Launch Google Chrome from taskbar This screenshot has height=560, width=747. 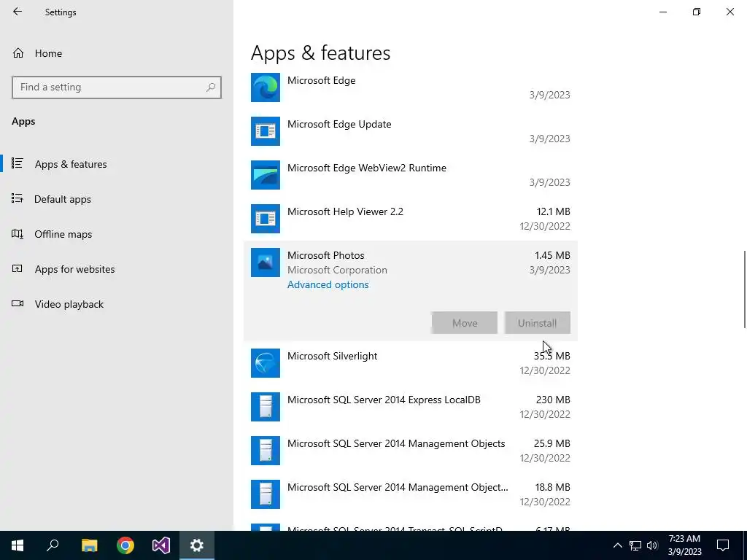click(x=125, y=545)
